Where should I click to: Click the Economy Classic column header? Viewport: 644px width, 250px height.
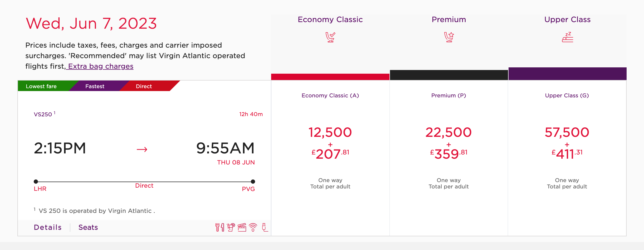tap(330, 19)
